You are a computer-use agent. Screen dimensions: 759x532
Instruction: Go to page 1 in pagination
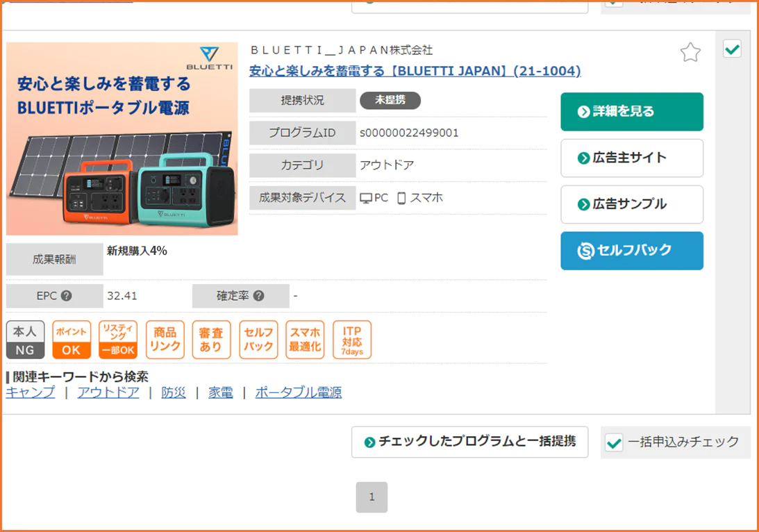click(372, 497)
